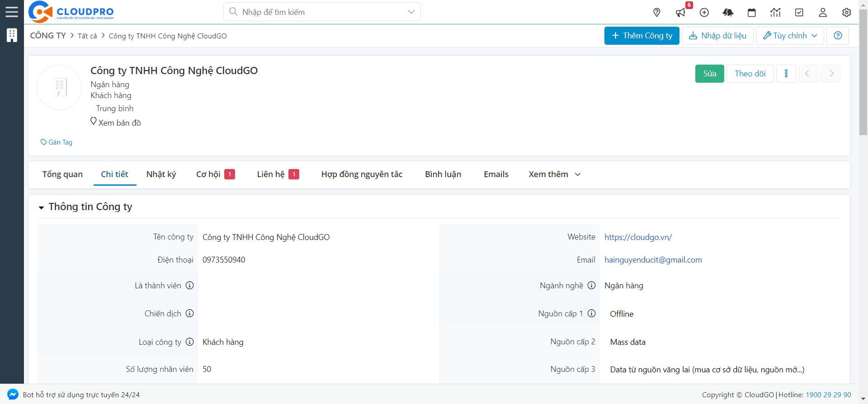Click the Bot hỗ trợ sử dụng trực tuyến text
This screenshot has height=404, width=868.
coord(81,395)
